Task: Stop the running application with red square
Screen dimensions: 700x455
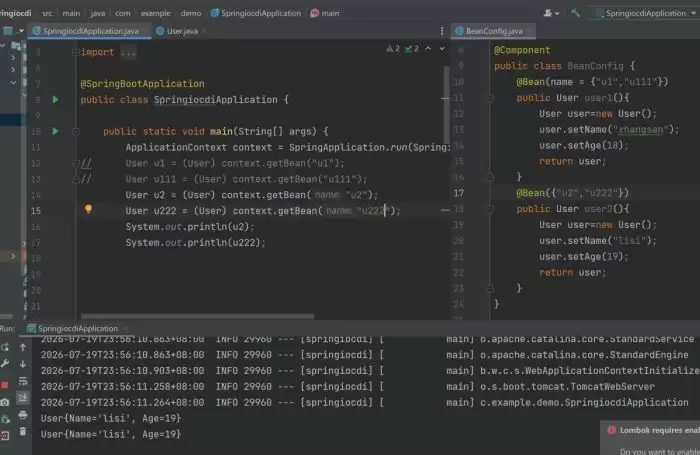Action: 5,384
